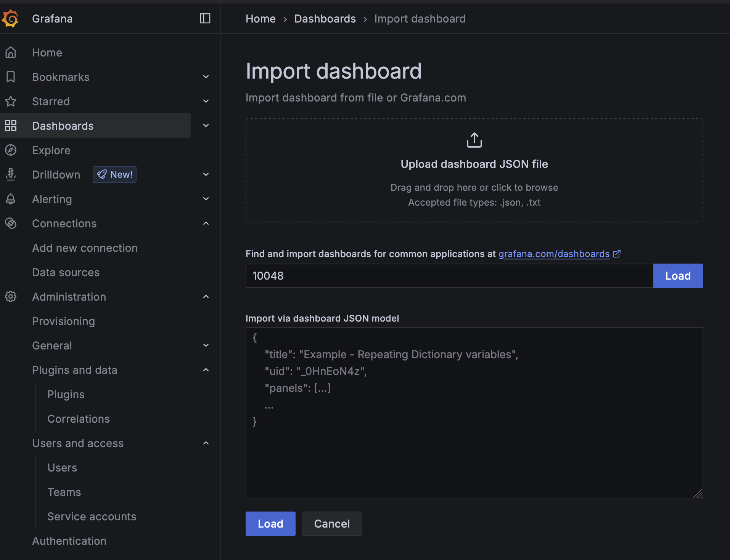Navigate to Home breadcrumb

click(x=260, y=18)
